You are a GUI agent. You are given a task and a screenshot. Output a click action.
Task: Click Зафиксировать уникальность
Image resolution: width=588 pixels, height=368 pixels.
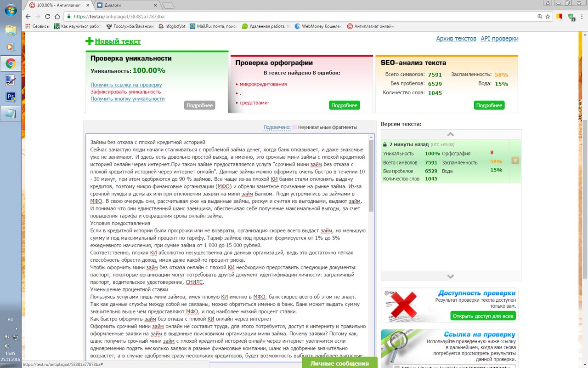point(126,92)
